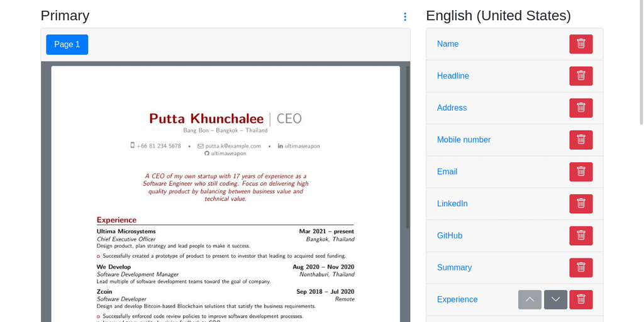Click the Mar 2021 – present date range

coord(326,231)
